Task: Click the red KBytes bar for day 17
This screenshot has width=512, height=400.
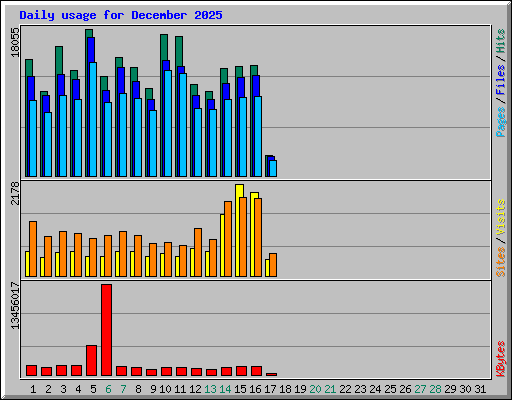Action: tap(271, 375)
